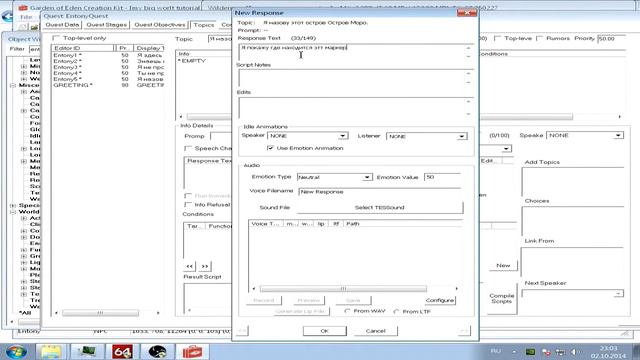The height and width of the screenshot is (360, 640).
Task: Switch to Quest Stages tab
Action: 107,25
